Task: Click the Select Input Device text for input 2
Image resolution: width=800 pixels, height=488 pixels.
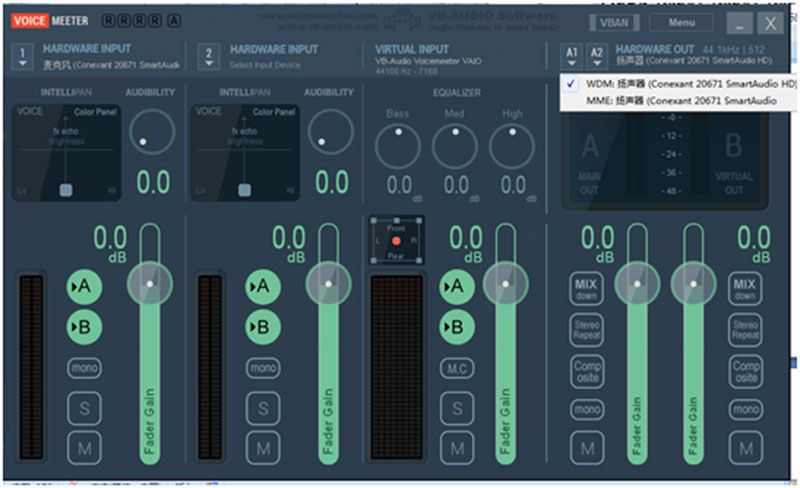Action: click(265, 65)
